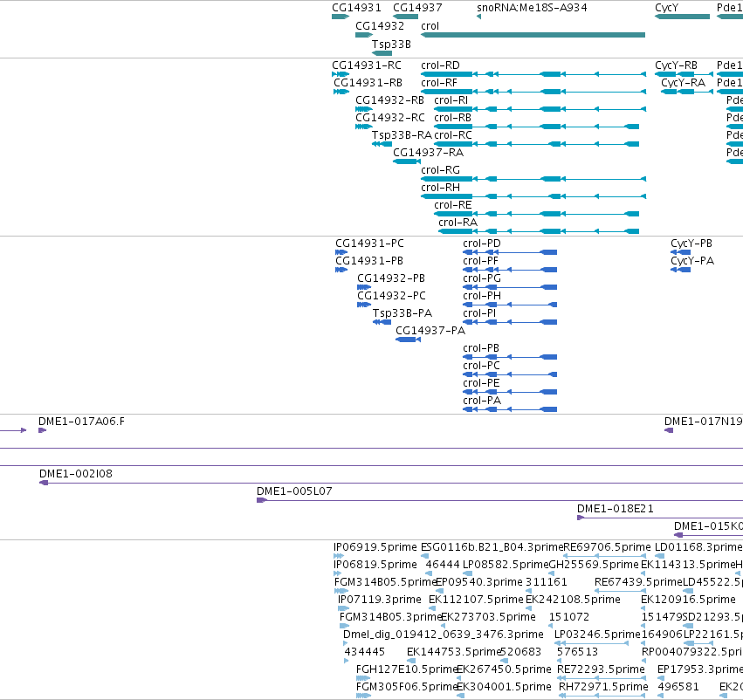Open the CG14931-RC transcript label
This screenshot has width=743, height=700.
(367, 65)
